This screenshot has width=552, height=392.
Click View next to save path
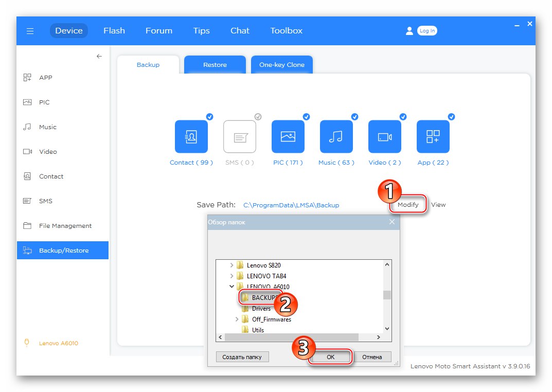(438, 204)
